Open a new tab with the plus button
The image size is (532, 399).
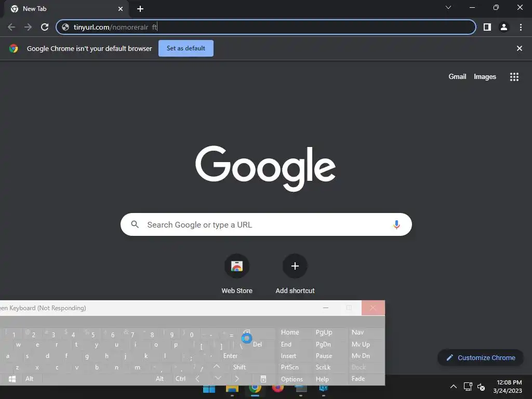coord(140,9)
